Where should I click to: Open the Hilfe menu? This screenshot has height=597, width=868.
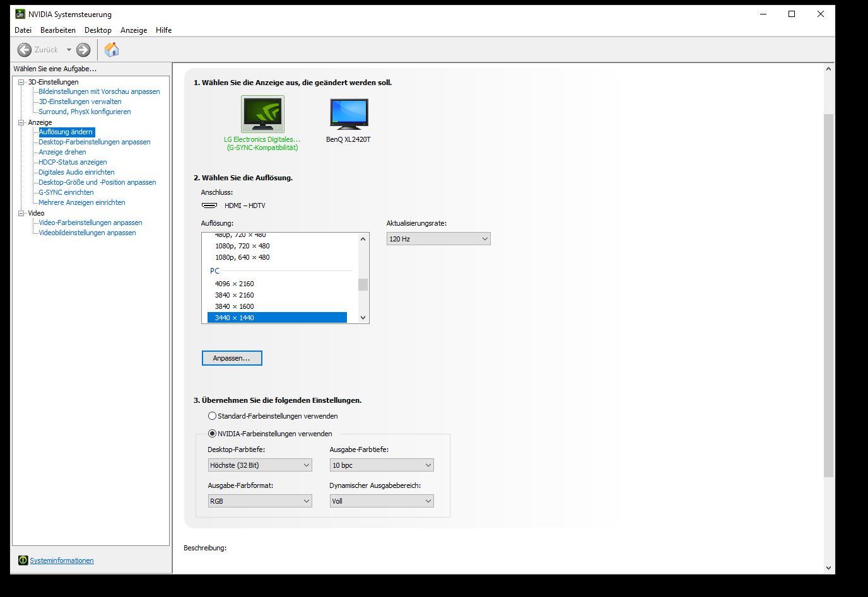(163, 30)
